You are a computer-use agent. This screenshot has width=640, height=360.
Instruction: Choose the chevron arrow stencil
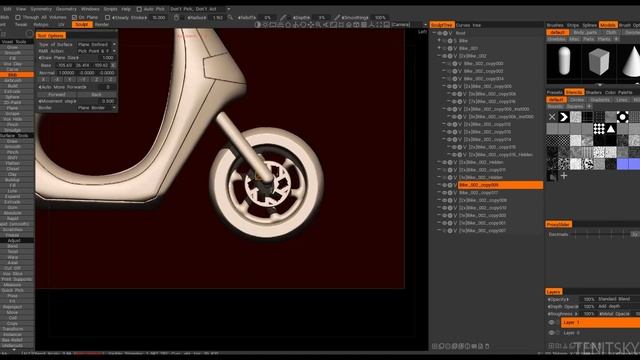(564, 117)
